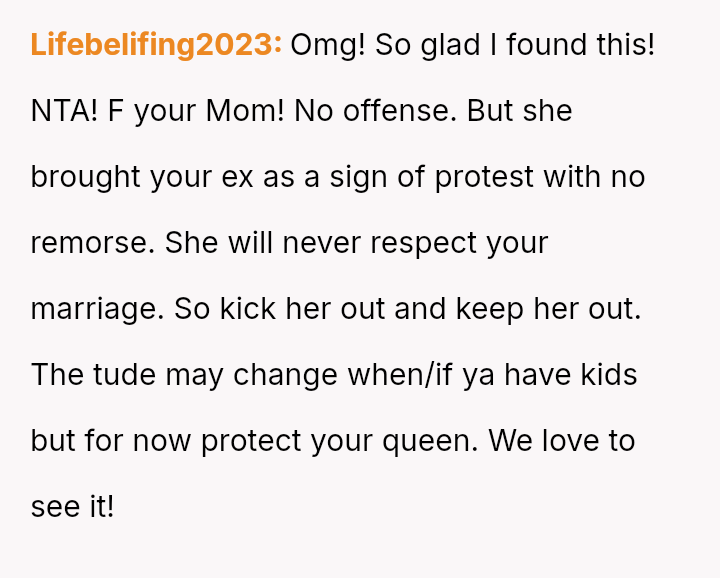Click the words "protect your queen."

coord(340,441)
